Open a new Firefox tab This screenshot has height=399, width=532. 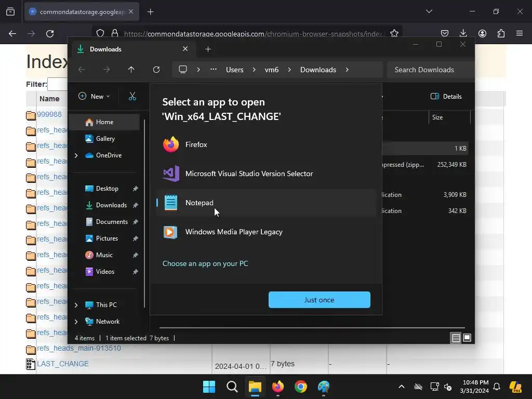[151, 12]
